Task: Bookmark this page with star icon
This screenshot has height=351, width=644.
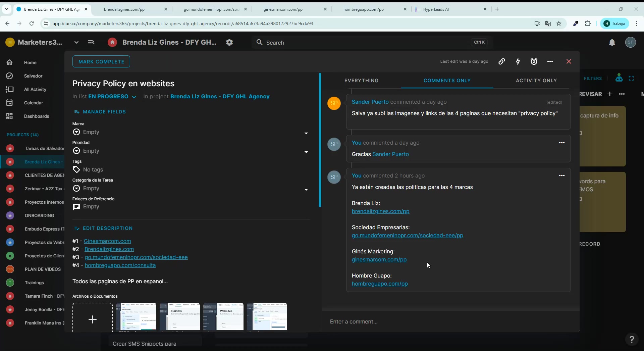Action: pos(559,23)
